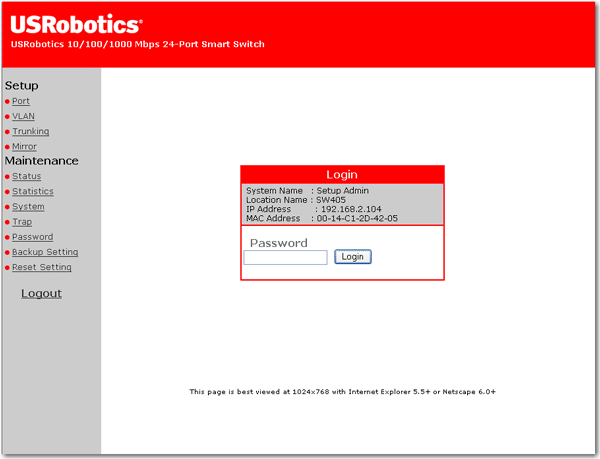Open the Mirror setup link
Viewport: 600px width, 459px height.
[24, 146]
